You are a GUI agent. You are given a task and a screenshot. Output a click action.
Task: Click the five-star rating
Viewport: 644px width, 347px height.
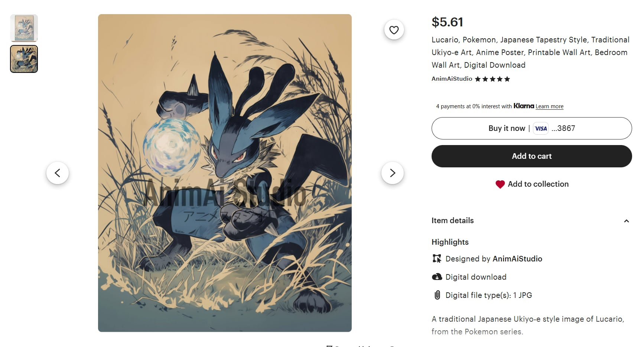click(x=492, y=79)
